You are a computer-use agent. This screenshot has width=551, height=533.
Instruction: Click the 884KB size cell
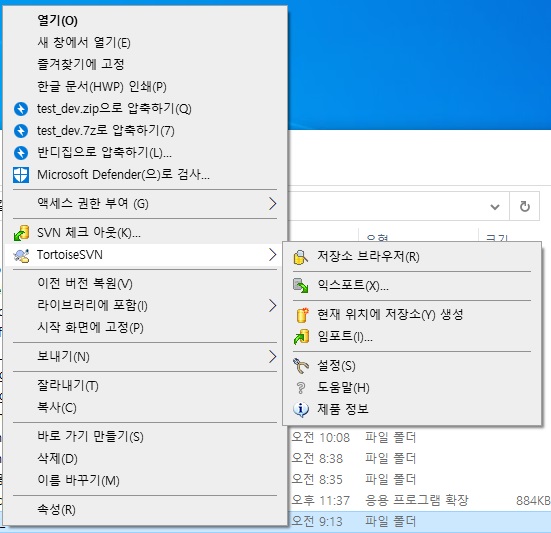pos(533,500)
